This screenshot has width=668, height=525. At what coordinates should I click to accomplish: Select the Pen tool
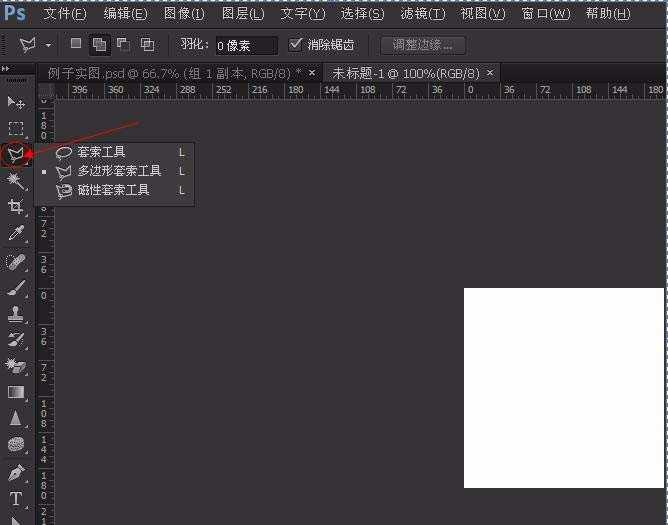pyautogui.click(x=16, y=472)
